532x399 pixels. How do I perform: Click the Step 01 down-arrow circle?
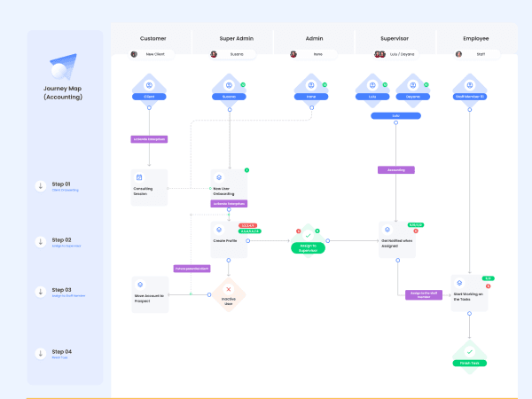click(x=41, y=186)
